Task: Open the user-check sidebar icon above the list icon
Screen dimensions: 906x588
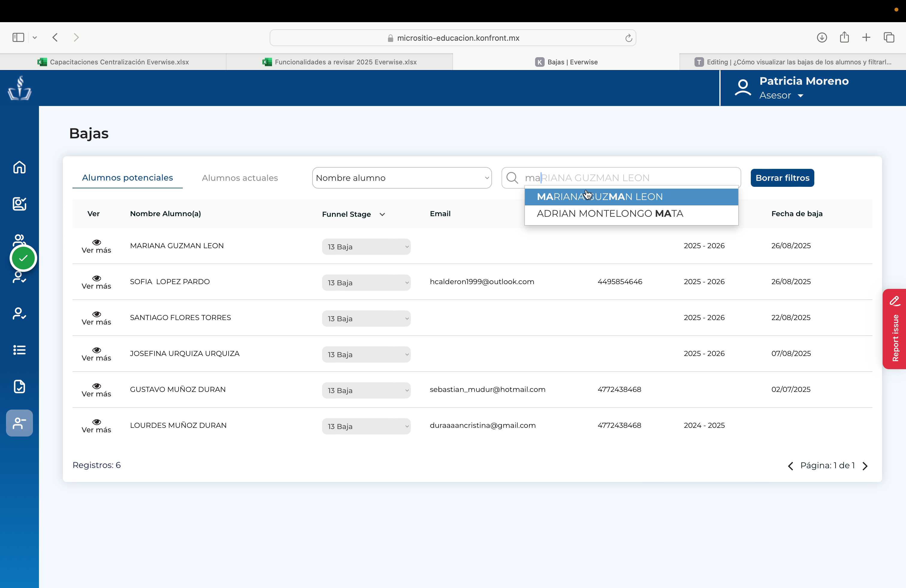Action: tap(19, 313)
